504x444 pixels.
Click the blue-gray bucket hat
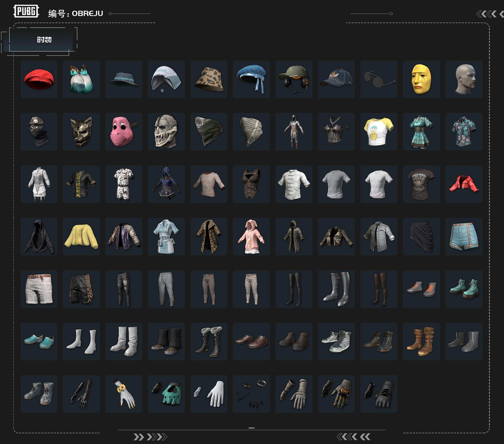point(124,79)
